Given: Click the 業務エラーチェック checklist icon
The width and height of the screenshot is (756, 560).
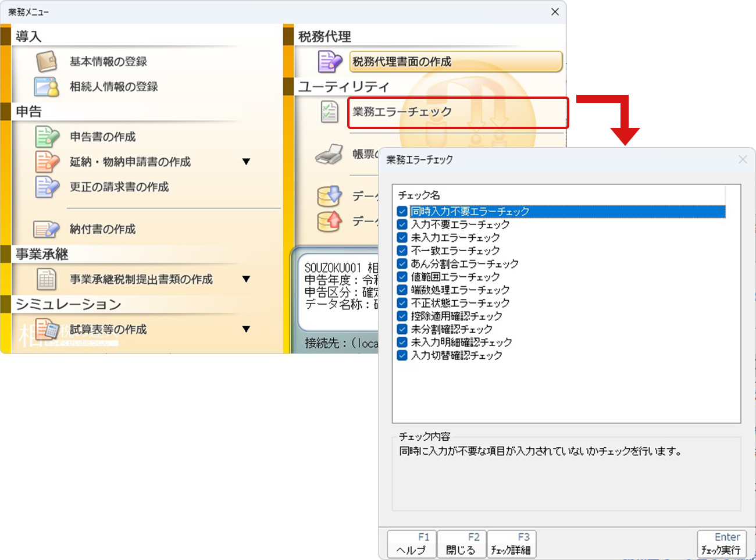Looking at the screenshot, I should coord(329,112).
